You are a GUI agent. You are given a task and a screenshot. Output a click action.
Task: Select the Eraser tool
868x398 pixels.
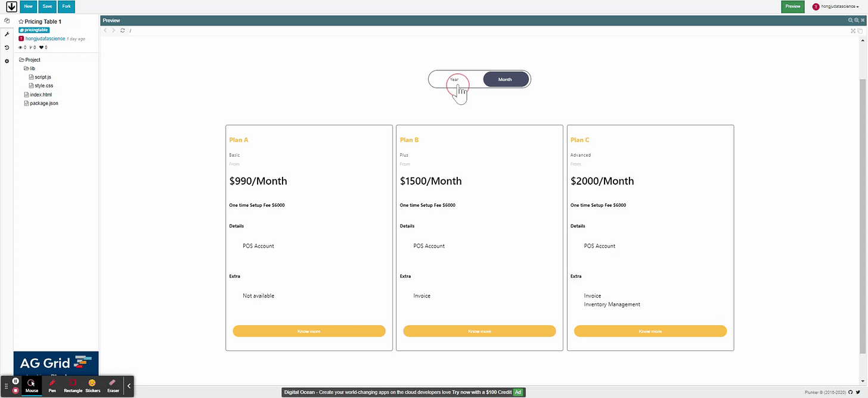coord(113,386)
